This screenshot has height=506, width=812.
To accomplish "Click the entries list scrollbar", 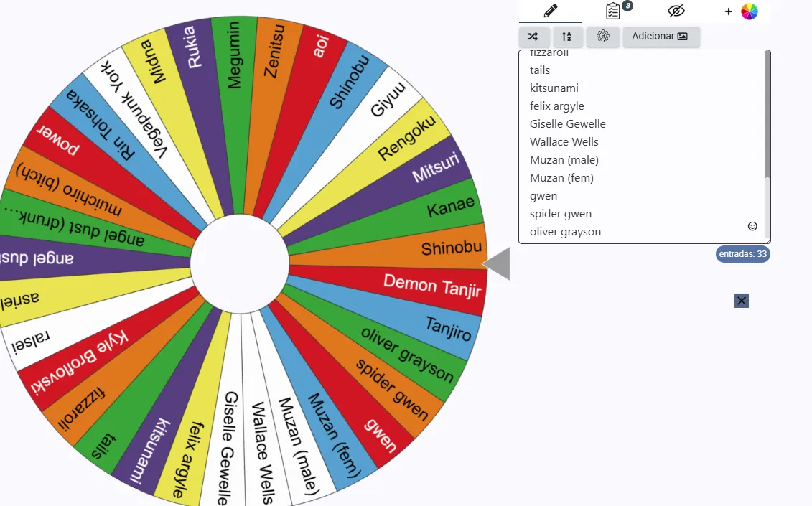I will point(767,114).
